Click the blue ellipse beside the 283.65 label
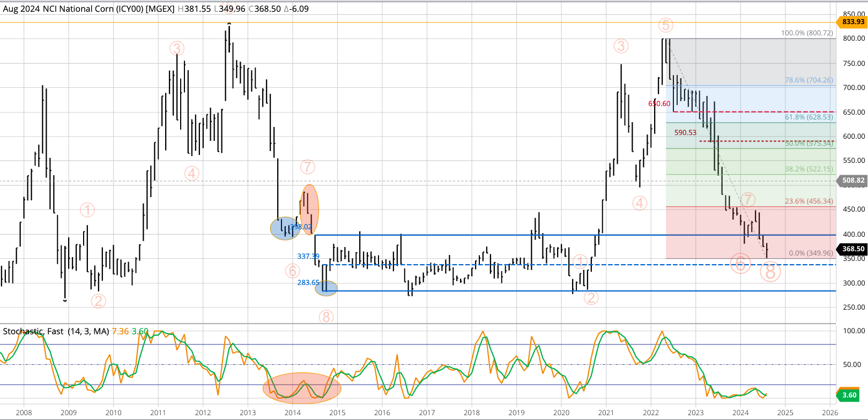Screen dimensions: 868x420 pyautogui.click(x=327, y=289)
